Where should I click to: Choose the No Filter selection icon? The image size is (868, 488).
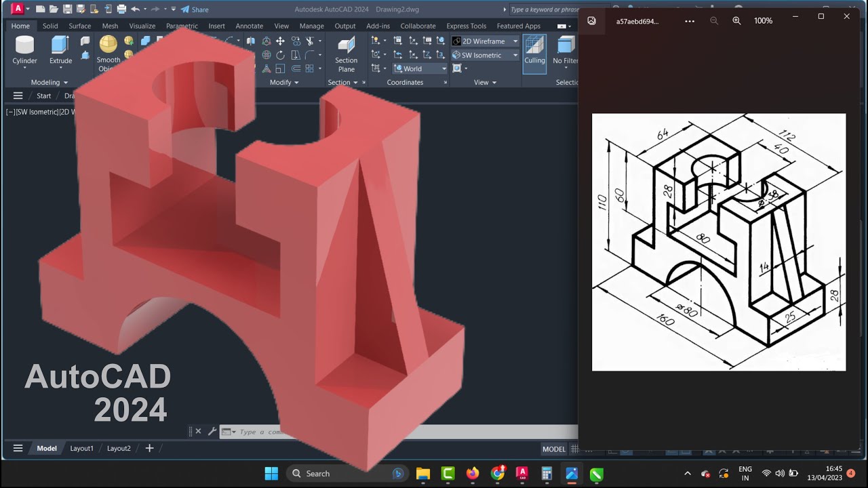pyautogui.click(x=566, y=50)
